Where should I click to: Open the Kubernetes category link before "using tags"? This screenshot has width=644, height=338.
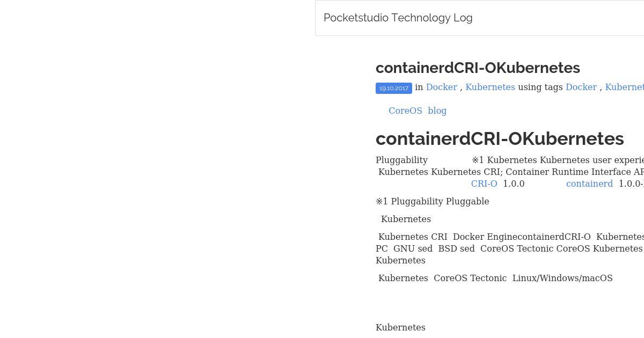coord(490,87)
